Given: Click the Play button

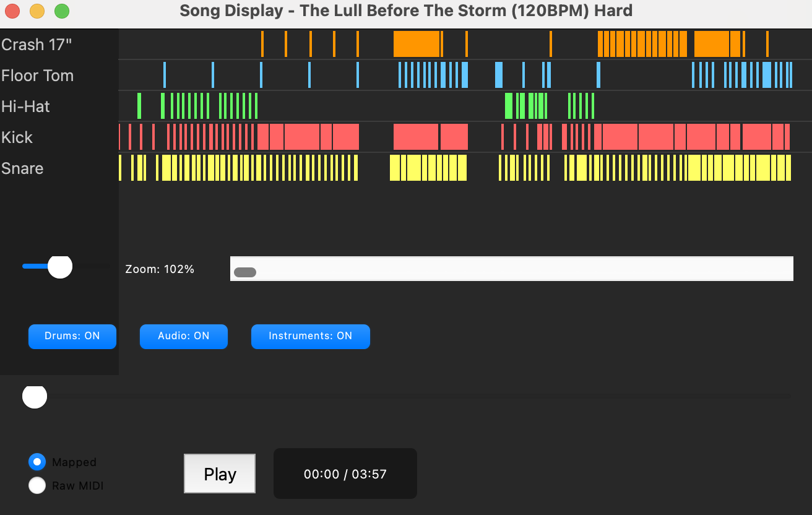Looking at the screenshot, I should click(x=220, y=474).
